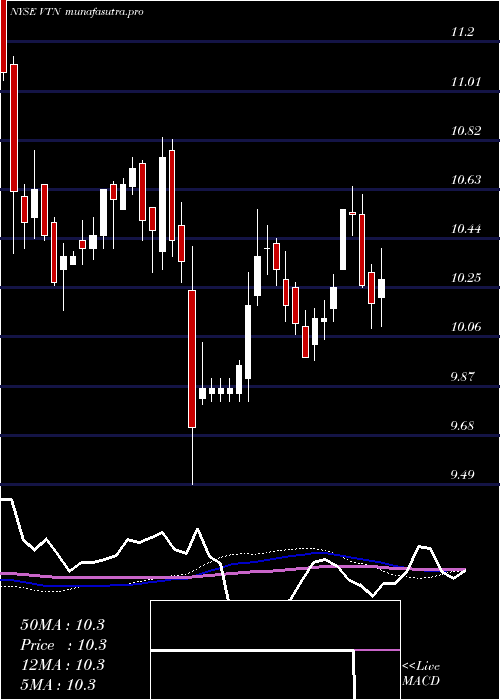The width and height of the screenshot is (500, 700).
Task: Click the '50MA : 10.3' readout
Action: pos(62,625)
